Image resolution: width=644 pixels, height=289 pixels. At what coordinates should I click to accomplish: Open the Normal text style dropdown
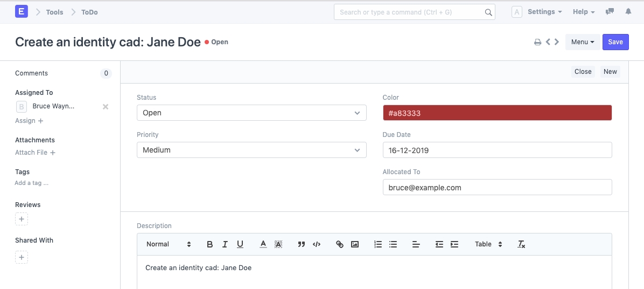point(169,244)
